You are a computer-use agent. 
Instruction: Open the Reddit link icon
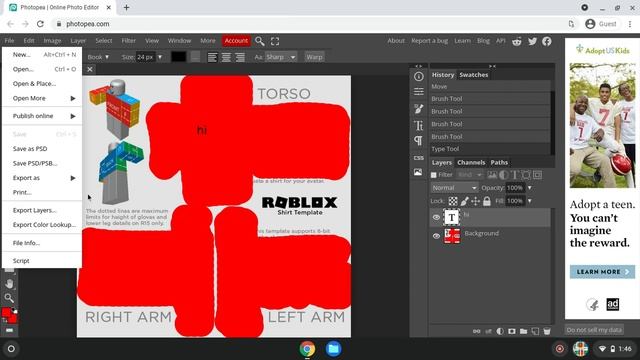(x=517, y=41)
